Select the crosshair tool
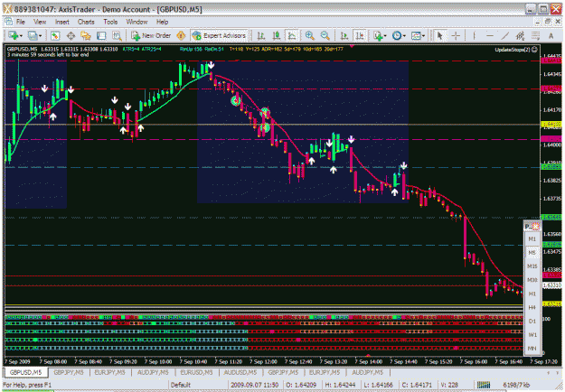The image size is (565, 392). tap(456, 35)
